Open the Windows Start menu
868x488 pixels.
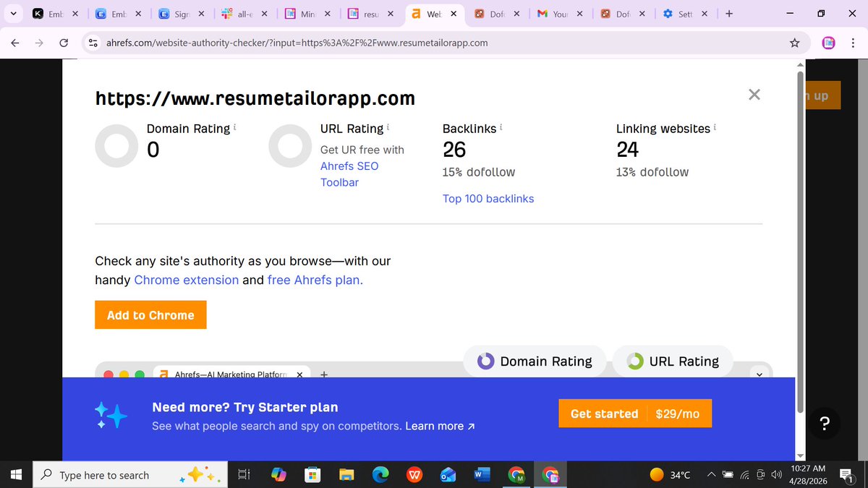[15, 475]
